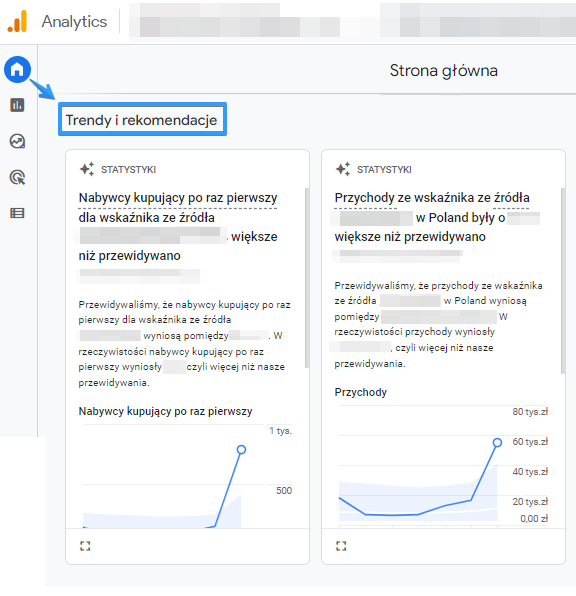The width and height of the screenshot is (576, 596).
Task: Open the Home icon in sidebar
Action: 17,69
